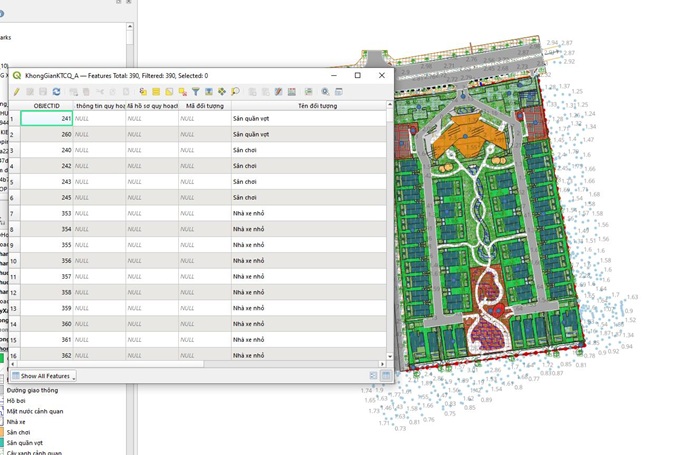Zoom map to selected rows
The width and height of the screenshot is (700, 455).
coord(235,92)
